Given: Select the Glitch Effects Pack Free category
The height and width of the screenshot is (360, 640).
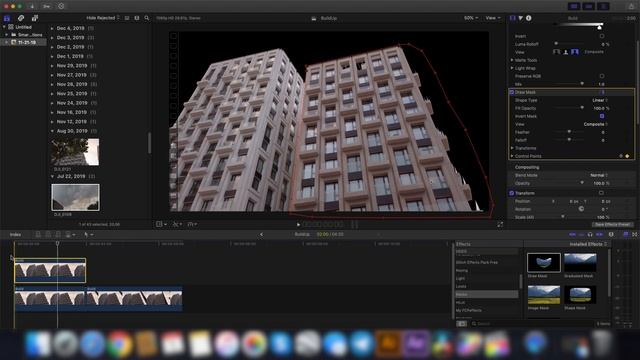Looking at the screenshot, I should click(x=477, y=262).
